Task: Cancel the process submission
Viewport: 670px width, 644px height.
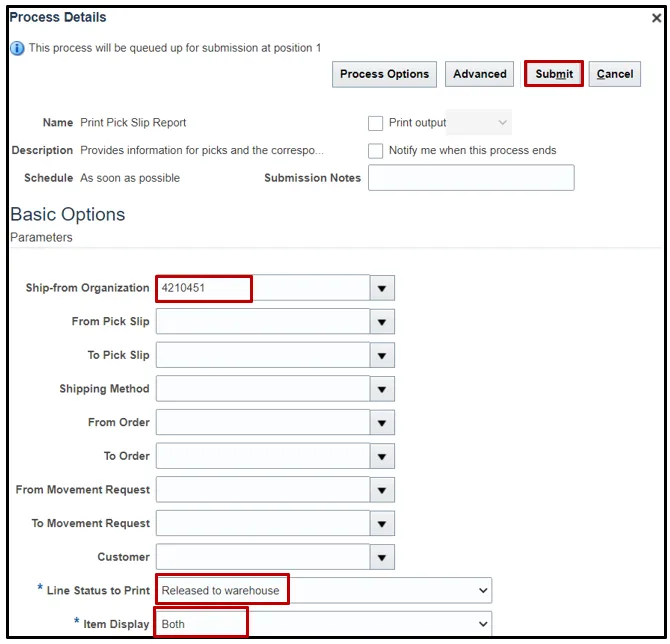Action: pyautogui.click(x=615, y=74)
